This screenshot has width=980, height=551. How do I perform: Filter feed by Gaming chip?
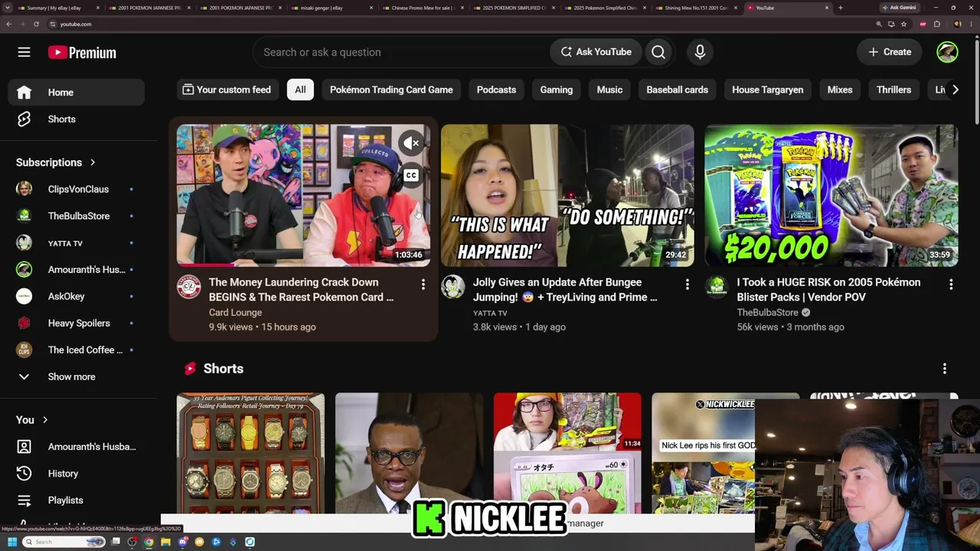(557, 90)
